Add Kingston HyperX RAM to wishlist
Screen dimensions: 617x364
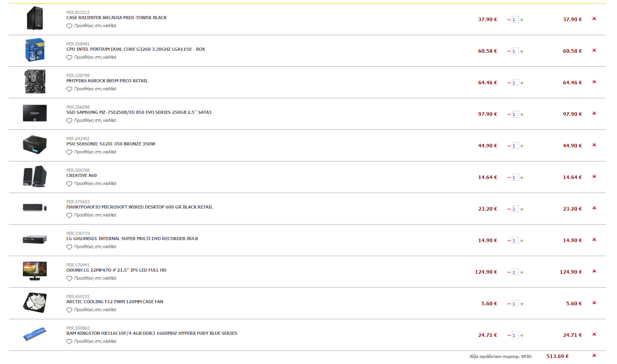click(91, 342)
